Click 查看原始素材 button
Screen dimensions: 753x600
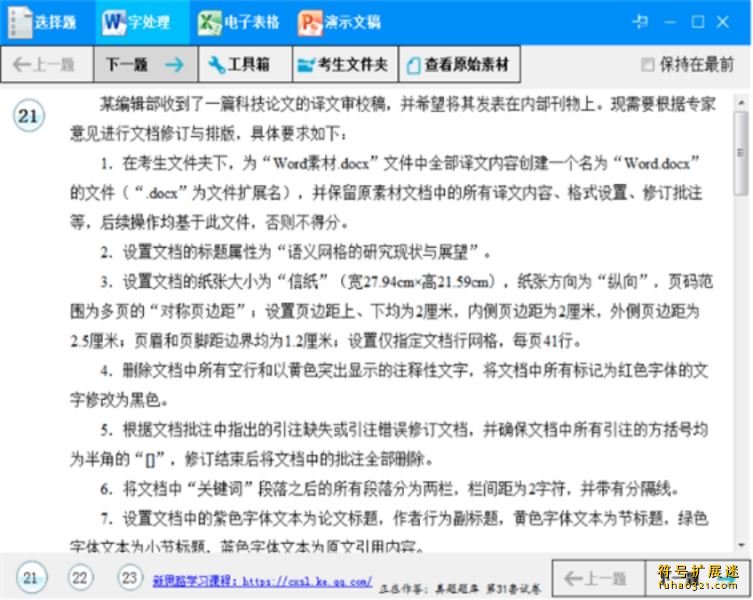click(x=460, y=64)
